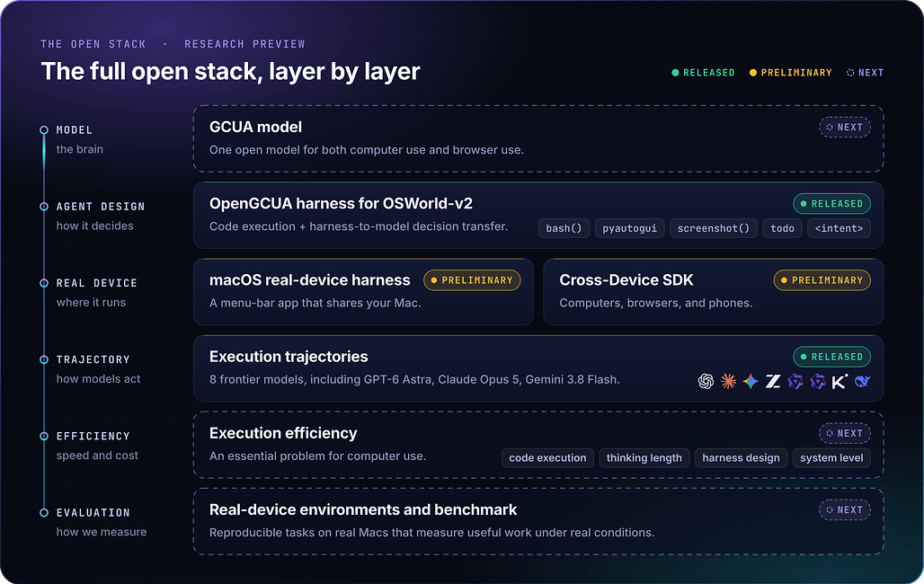Click RELEASED badge on Execution trajectories

tap(831, 357)
